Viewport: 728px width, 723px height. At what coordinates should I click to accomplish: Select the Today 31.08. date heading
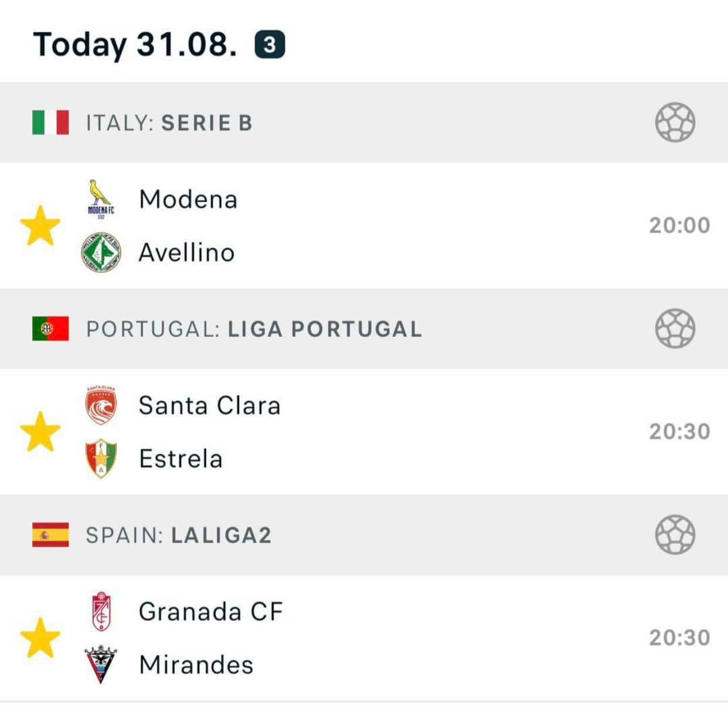(x=135, y=45)
